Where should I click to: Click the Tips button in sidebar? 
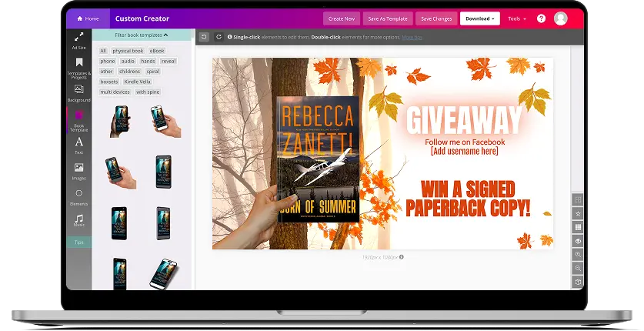[78, 242]
